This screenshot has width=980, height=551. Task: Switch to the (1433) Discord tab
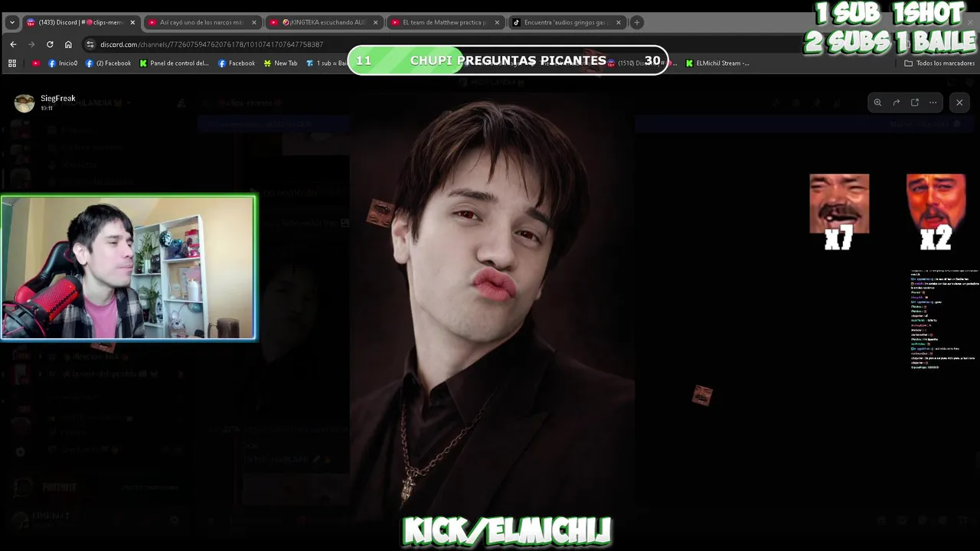tap(80, 22)
